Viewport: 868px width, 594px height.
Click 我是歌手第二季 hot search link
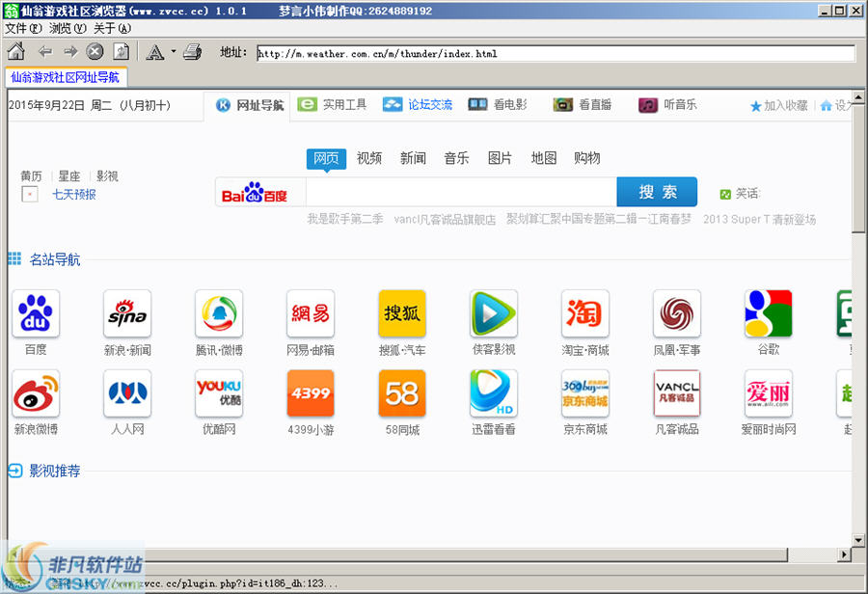tap(345, 219)
